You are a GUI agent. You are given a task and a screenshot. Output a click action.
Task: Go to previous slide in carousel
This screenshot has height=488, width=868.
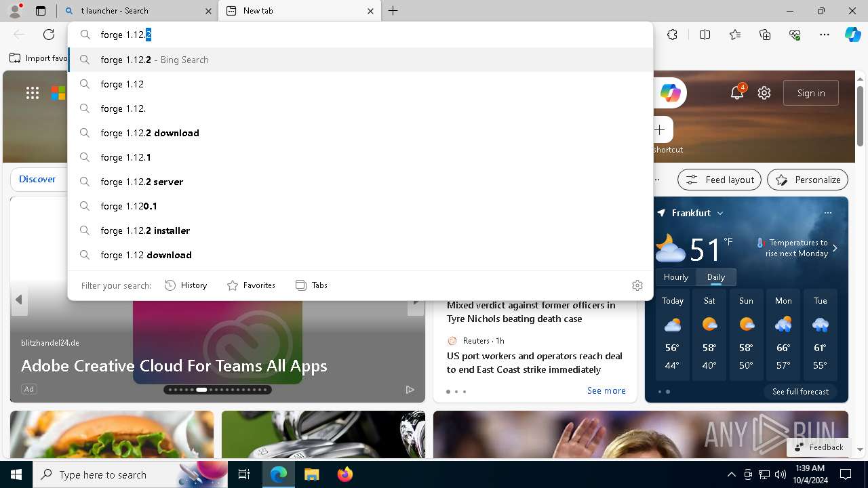(19, 300)
